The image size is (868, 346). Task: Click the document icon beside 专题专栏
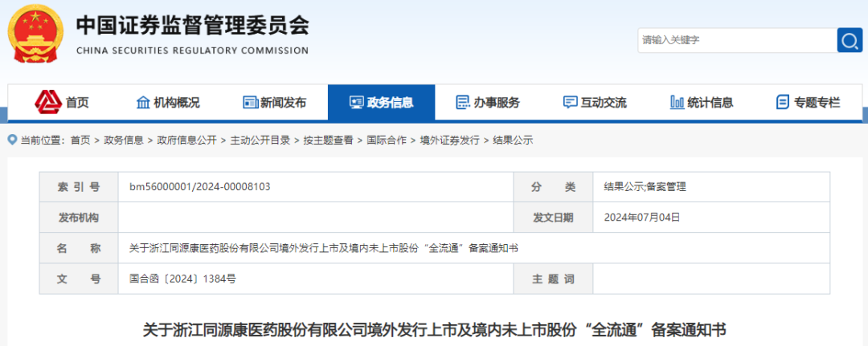click(x=782, y=103)
